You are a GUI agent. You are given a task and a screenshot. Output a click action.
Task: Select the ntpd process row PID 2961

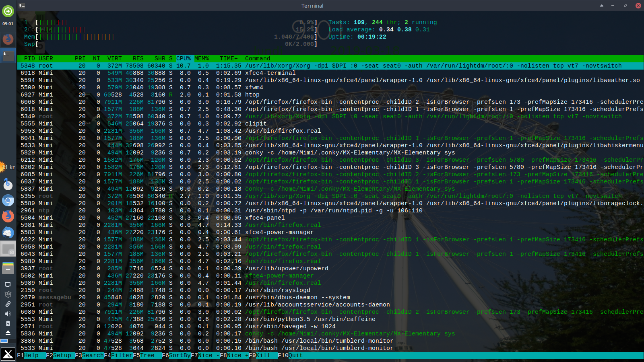click(330, 211)
